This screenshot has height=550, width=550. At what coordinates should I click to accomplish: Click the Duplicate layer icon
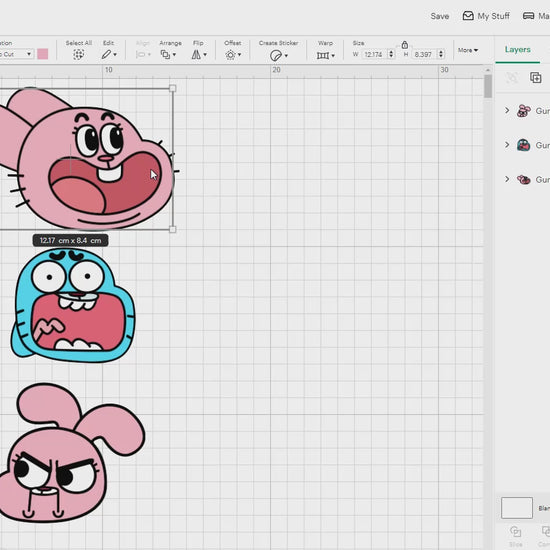click(536, 77)
